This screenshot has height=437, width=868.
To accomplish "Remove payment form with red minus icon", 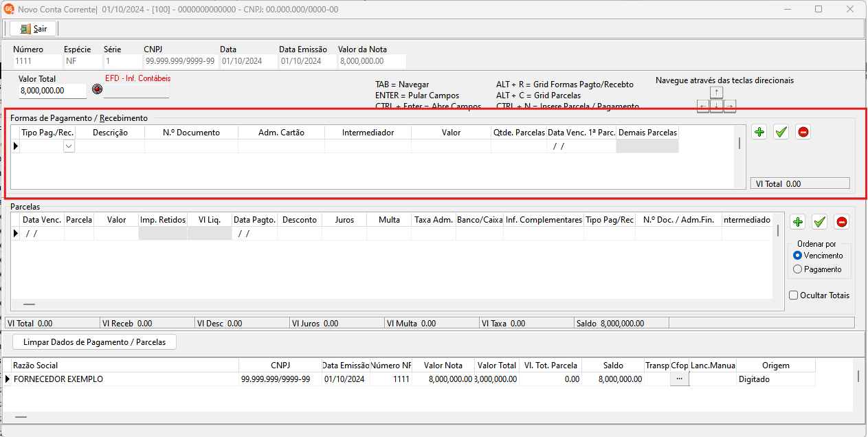I will coord(803,132).
